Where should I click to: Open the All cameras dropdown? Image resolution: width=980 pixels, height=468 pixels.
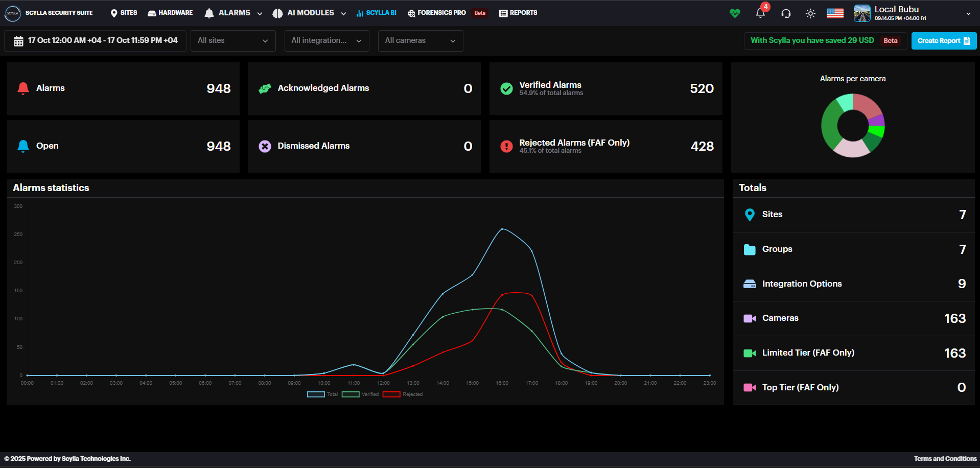[x=420, y=41]
